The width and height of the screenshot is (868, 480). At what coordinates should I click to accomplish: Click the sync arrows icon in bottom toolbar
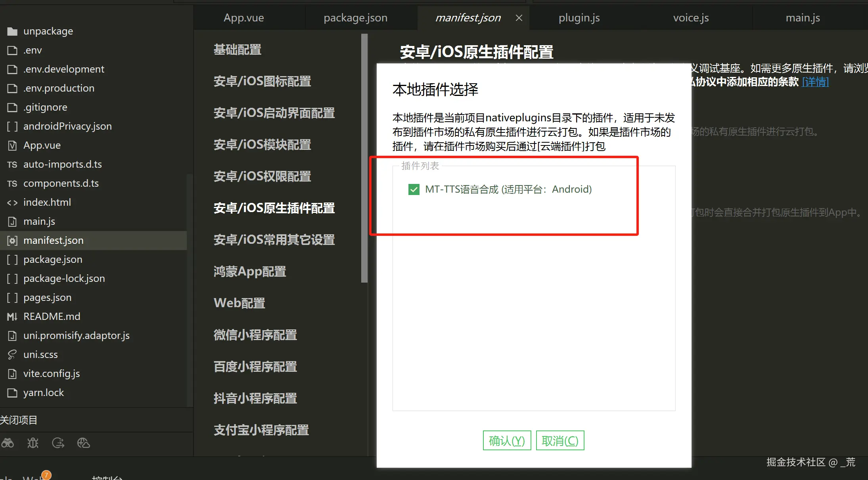58,443
